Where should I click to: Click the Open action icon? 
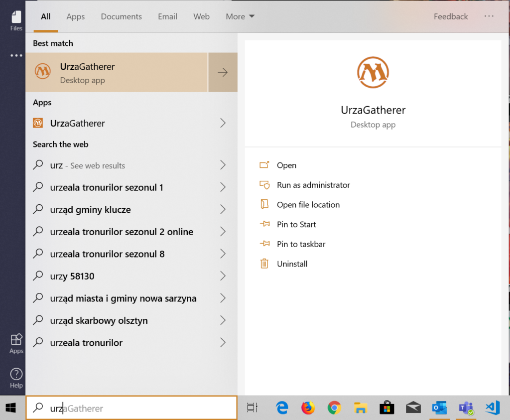(264, 165)
